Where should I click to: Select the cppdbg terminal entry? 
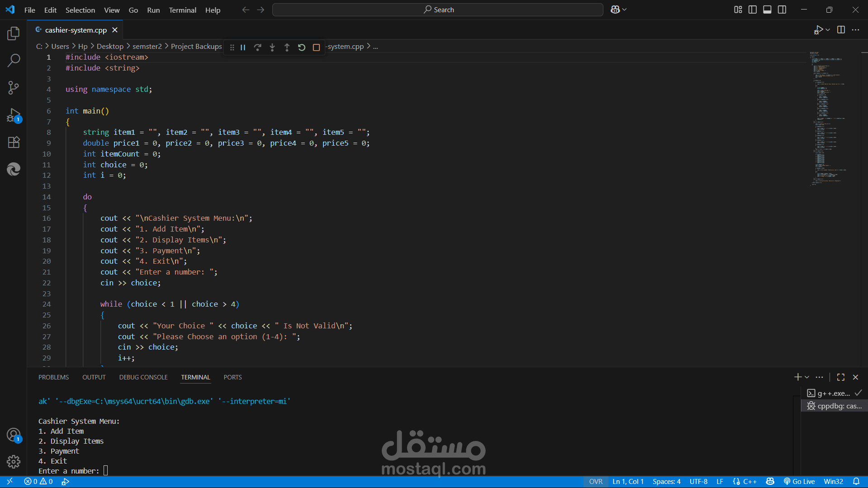point(835,406)
